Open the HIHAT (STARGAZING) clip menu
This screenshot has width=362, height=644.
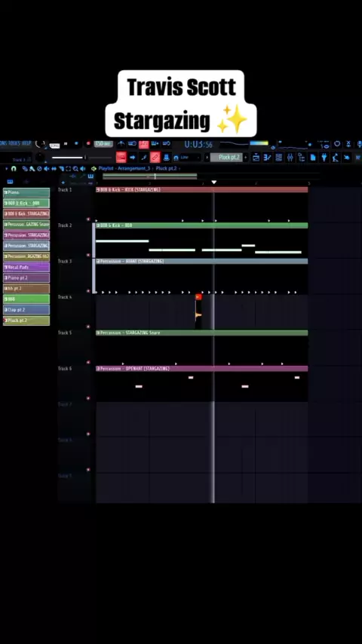[x=98, y=261]
